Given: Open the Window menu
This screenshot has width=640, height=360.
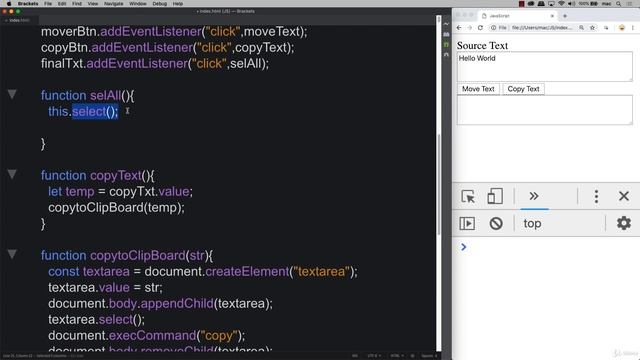Looking at the screenshot, I should tap(138, 4).
